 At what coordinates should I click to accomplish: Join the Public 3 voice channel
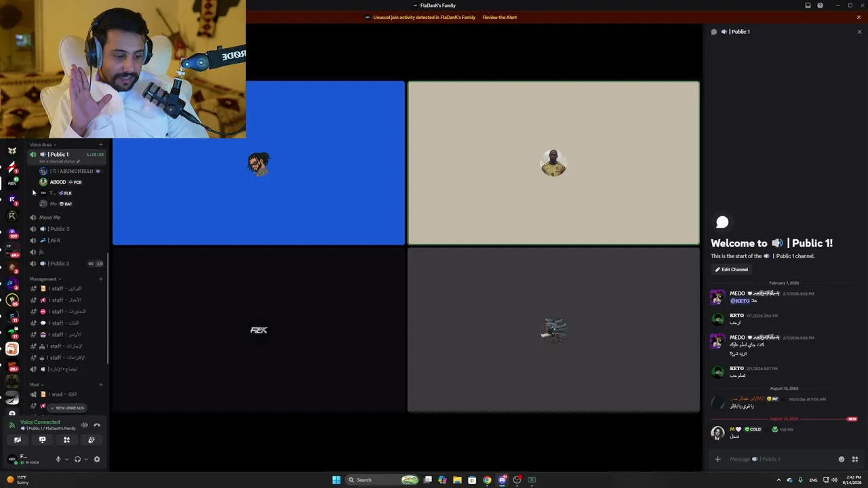point(67,229)
